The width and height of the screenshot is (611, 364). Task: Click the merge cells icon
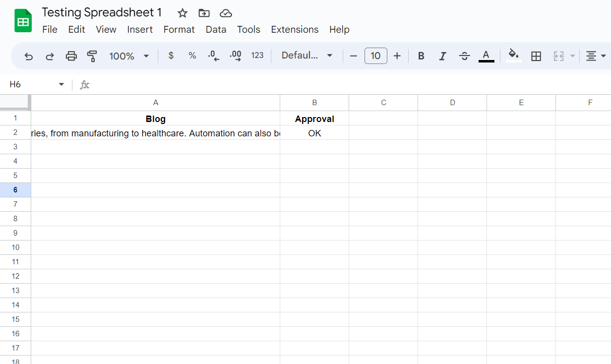pos(559,56)
